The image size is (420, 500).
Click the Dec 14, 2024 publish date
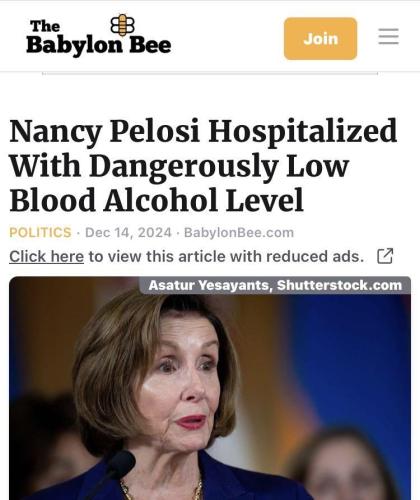pyautogui.click(x=128, y=232)
